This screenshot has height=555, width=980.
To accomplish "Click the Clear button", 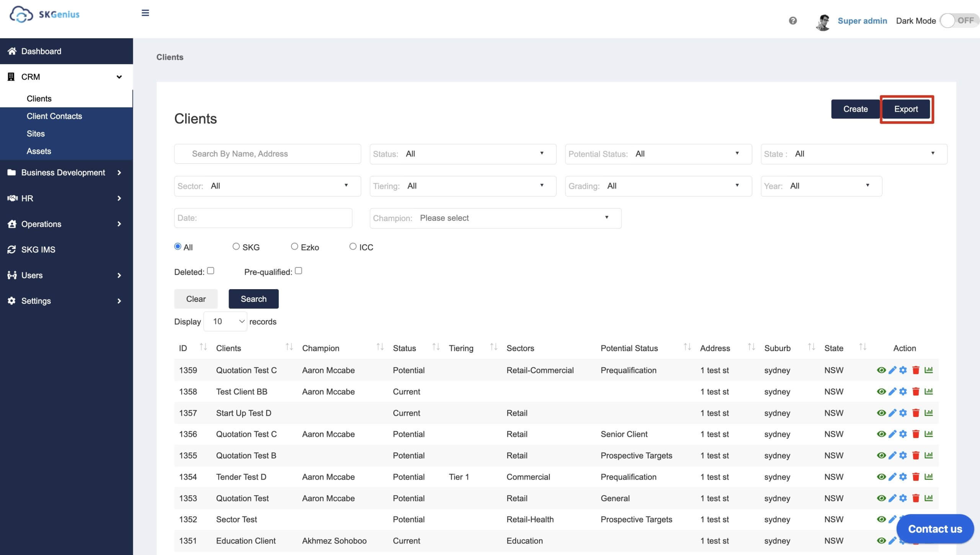I will tap(196, 299).
